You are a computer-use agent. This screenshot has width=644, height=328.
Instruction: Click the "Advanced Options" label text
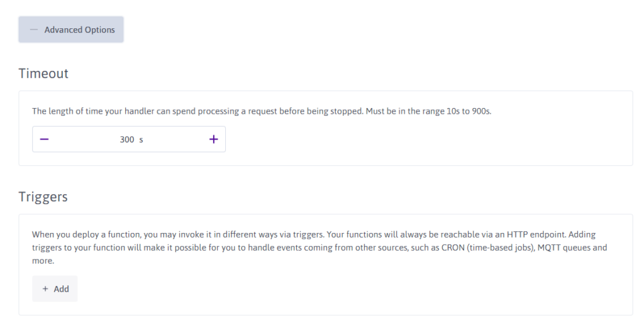[x=79, y=30]
